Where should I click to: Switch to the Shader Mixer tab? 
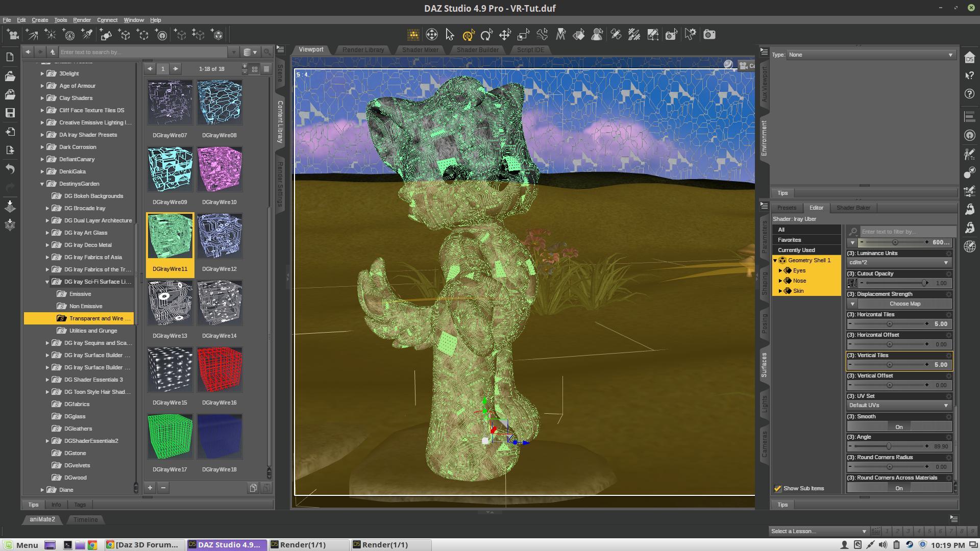(420, 49)
